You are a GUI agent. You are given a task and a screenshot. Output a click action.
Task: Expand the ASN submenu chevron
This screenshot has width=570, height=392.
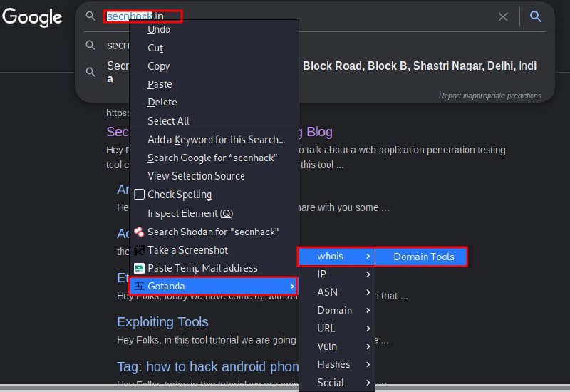(368, 292)
